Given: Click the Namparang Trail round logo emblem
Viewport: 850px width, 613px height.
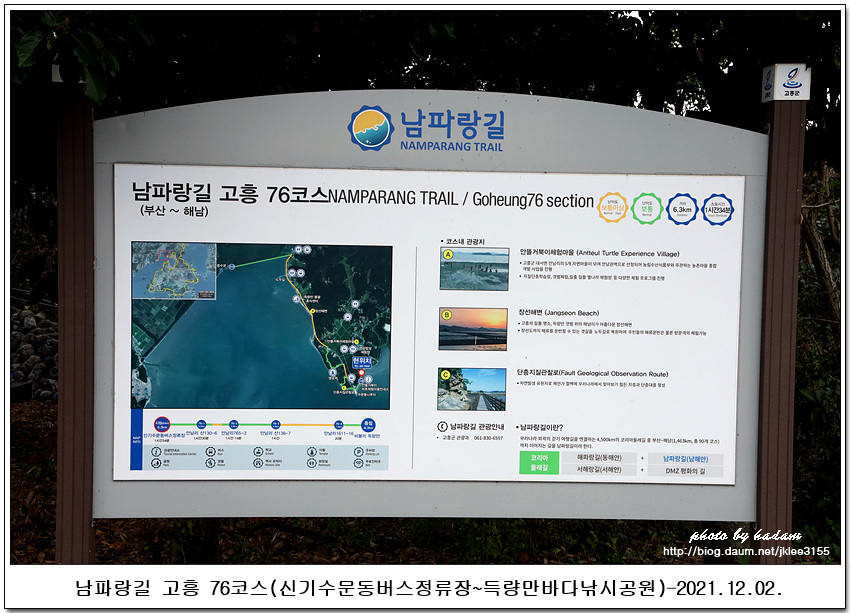Looking at the screenshot, I should point(371,128).
